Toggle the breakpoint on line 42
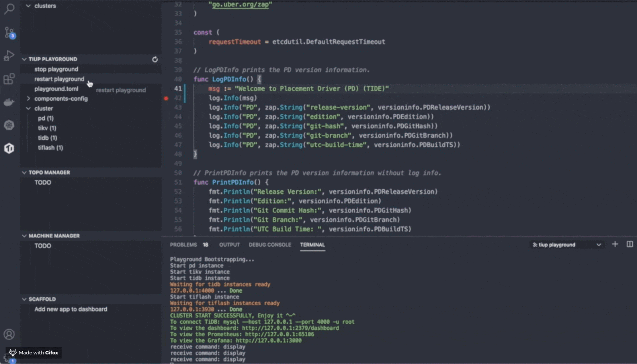Viewport: 637px width, 364px height. (166, 98)
